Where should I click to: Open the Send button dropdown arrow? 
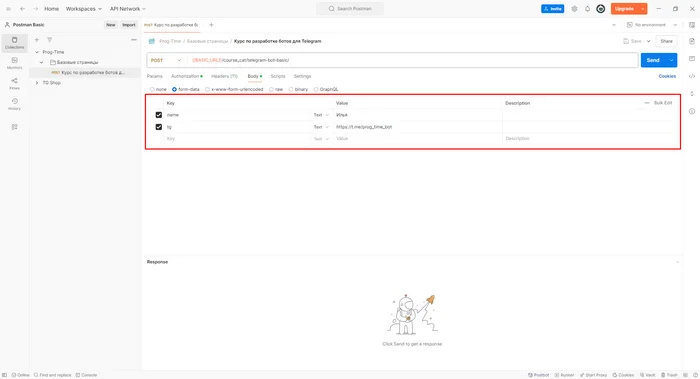click(671, 60)
